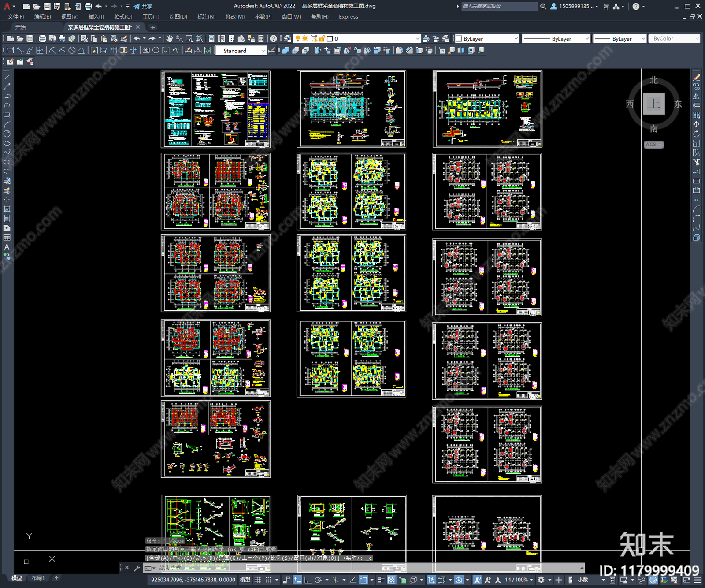Switch to the 布局1 layout tab
705x588 pixels.
[x=38, y=578]
